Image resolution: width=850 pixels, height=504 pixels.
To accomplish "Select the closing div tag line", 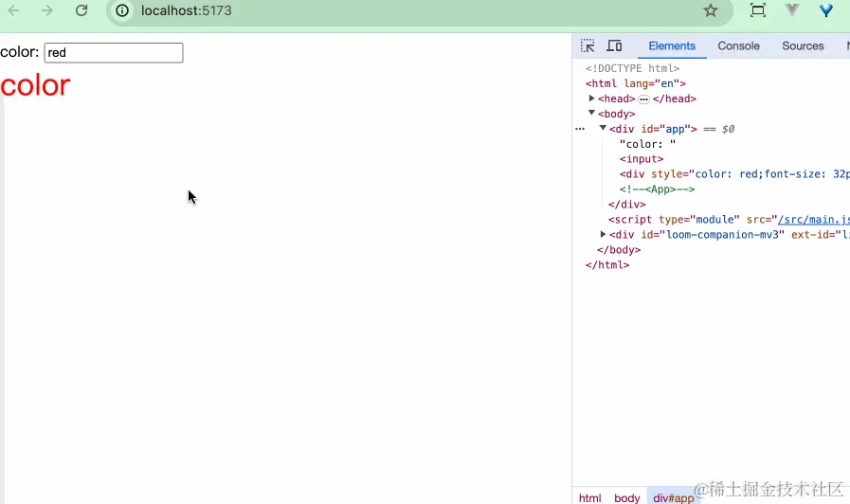I will pos(626,205).
